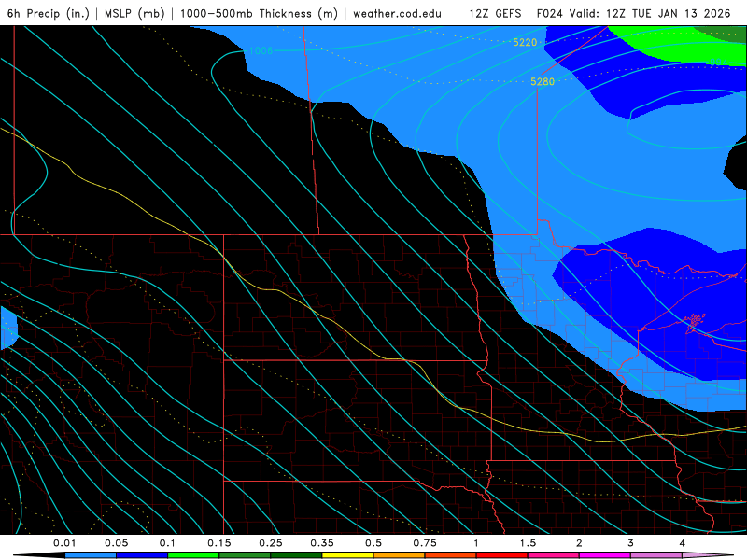Click the 'weather.cod.edu' source text
Screen dimensions: 747x560
(x=398, y=13)
